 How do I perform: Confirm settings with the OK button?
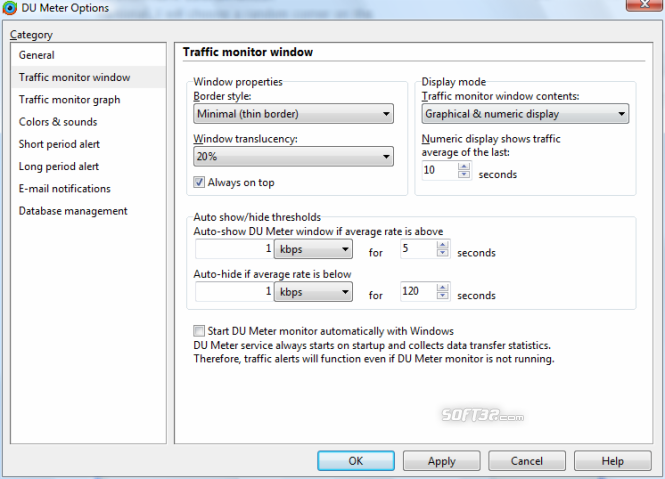356,461
